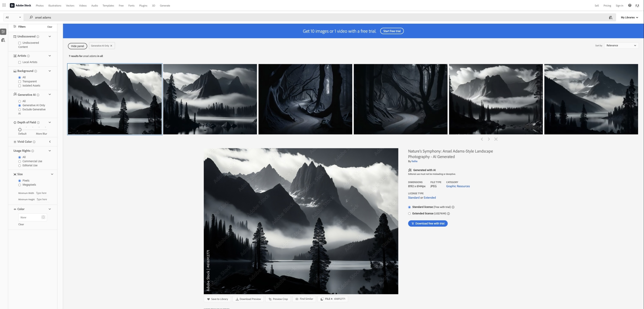Screen dimensions: 644x309
Task: Click the Preview Crop icon button
Action: pyautogui.click(x=269, y=299)
